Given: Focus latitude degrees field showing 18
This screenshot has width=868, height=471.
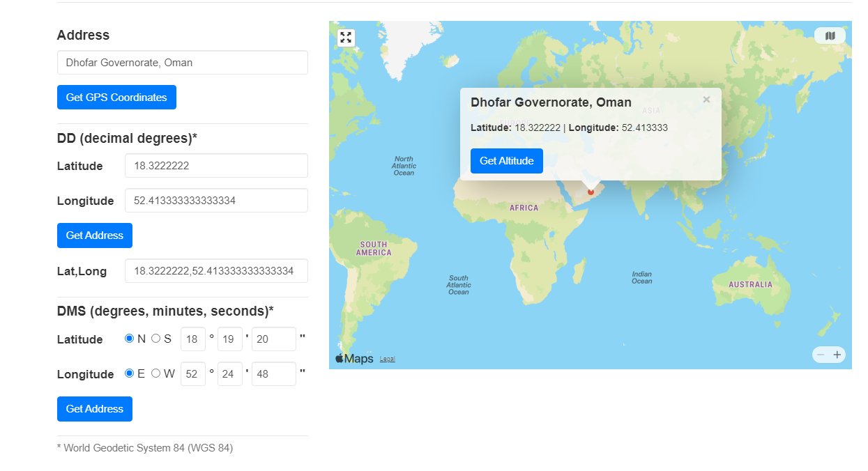Looking at the screenshot, I should click(193, 339).
